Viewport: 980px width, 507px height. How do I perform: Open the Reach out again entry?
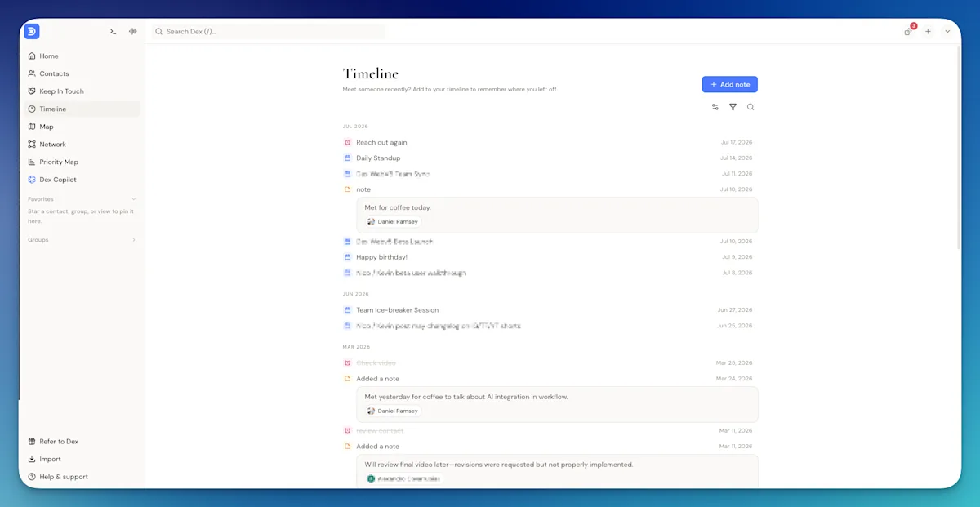tap(381, 142)
